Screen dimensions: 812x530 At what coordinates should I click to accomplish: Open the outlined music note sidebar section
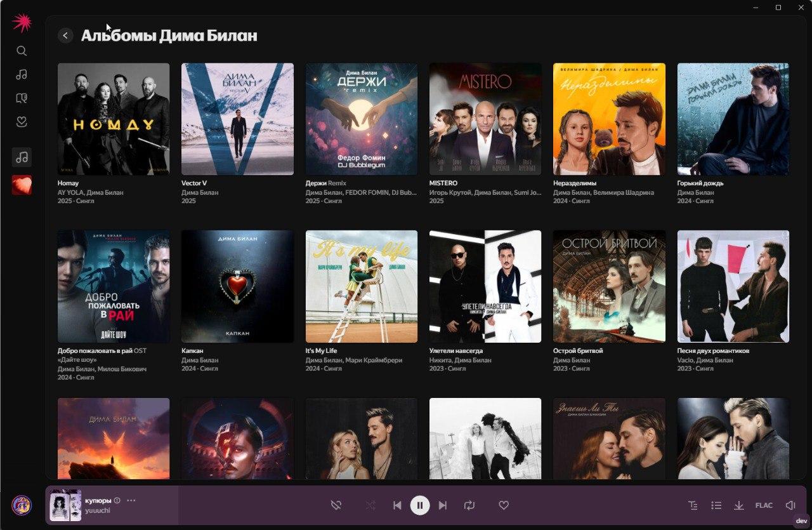(22, 74)
